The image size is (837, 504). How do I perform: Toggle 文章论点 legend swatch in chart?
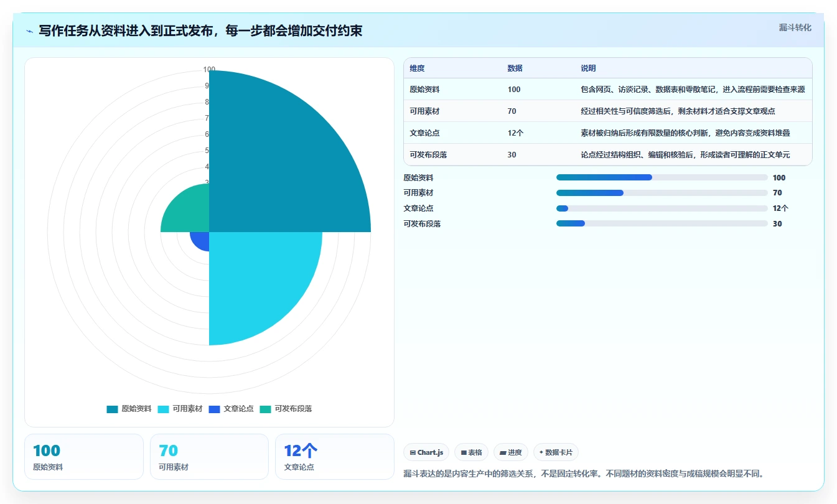pyautogui.click(x=214, y=409)
